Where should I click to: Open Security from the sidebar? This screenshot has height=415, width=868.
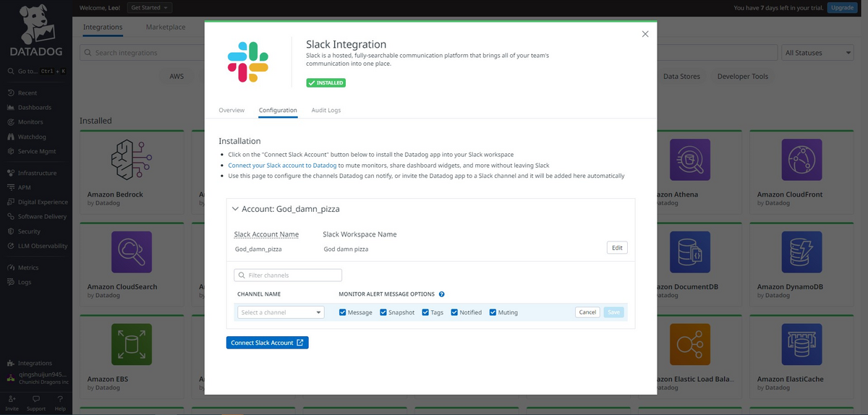tap(29, 231)
